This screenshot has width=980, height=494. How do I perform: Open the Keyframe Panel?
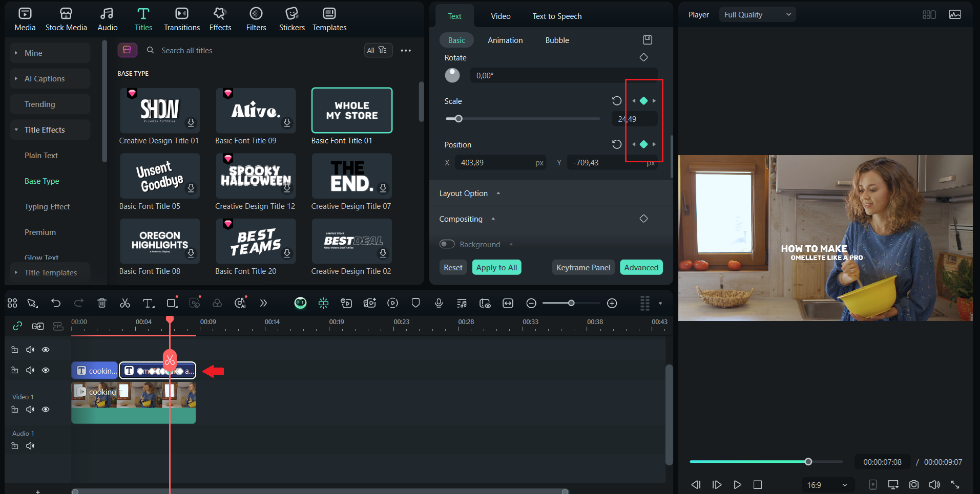coord(583,267)
